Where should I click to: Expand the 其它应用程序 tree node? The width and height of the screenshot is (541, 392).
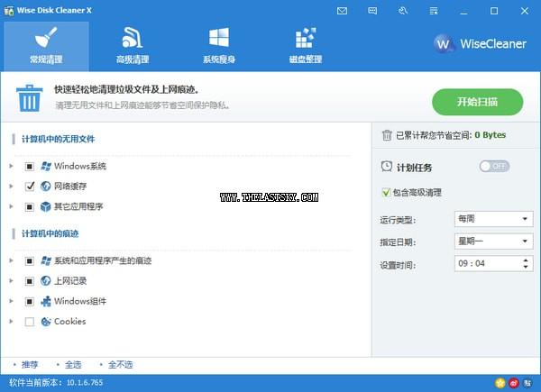11,206
